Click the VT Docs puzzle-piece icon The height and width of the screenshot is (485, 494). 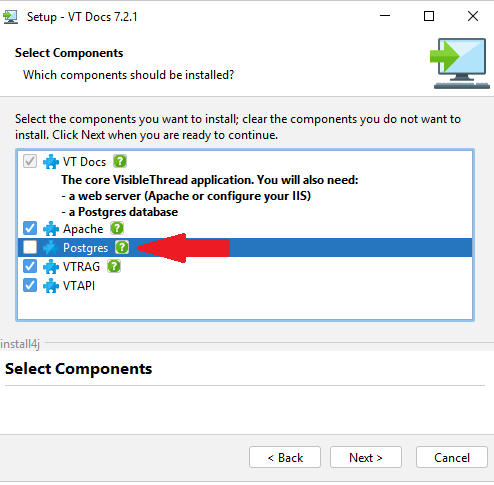(51, 162)
